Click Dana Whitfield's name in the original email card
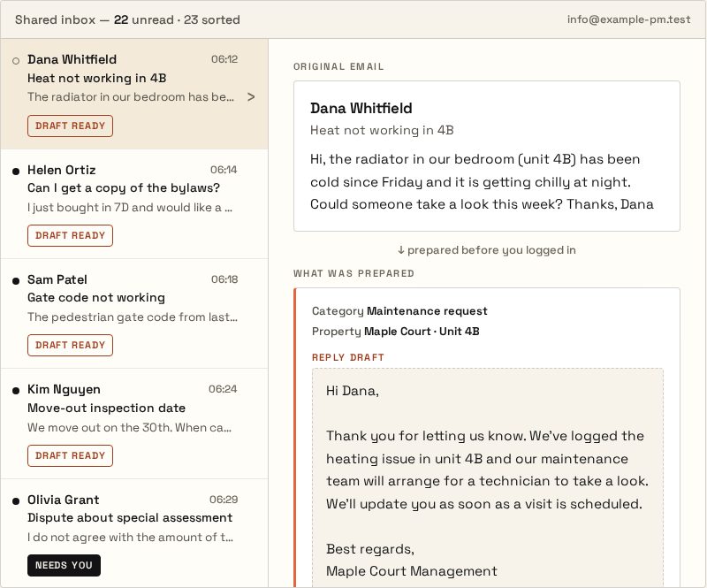707x588 pixels. pos(361,108)
